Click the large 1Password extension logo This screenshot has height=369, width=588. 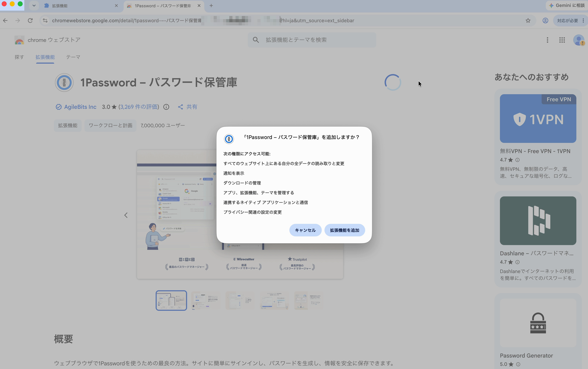(64, 83)
